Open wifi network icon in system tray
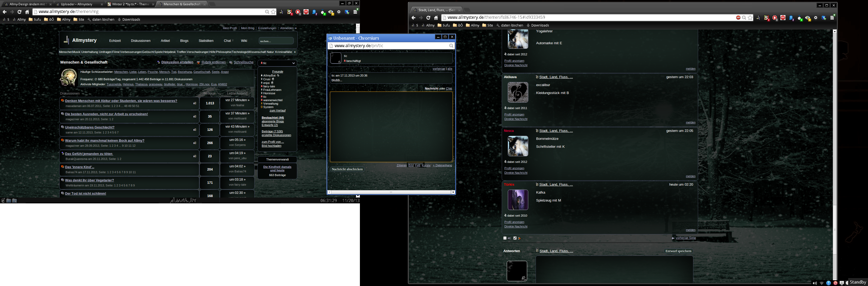This screenshot has width=868, height=286. tap(821, 283)
